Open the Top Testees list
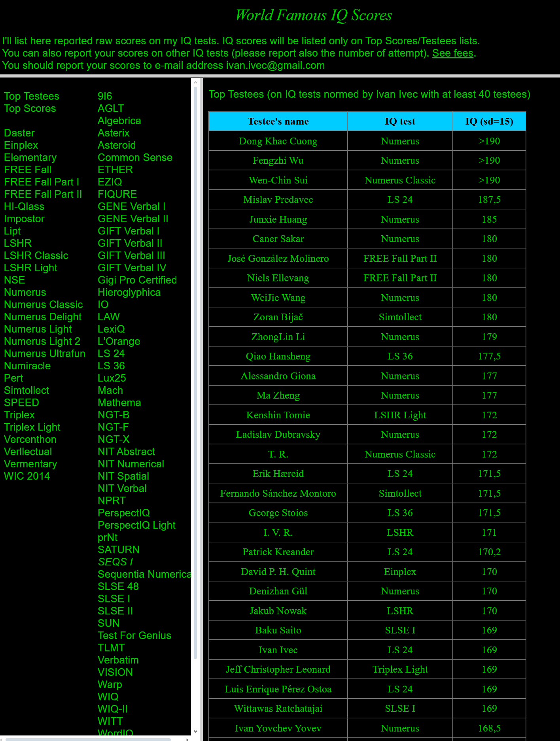 click(x=32, y=96)
